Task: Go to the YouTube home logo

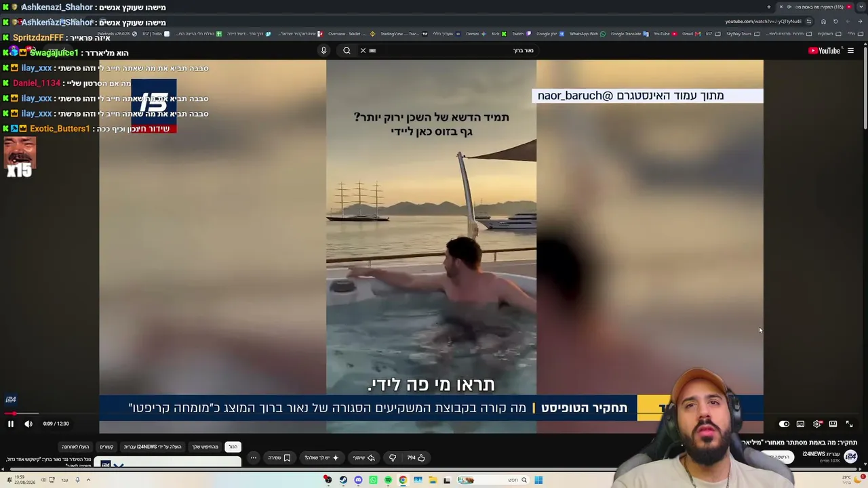Action: (x=825, y=50)
